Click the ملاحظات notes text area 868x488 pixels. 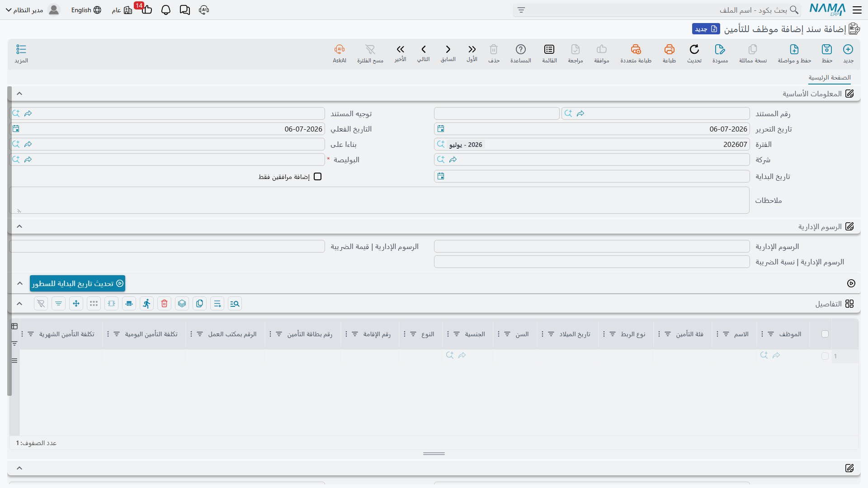coord(379,200)
